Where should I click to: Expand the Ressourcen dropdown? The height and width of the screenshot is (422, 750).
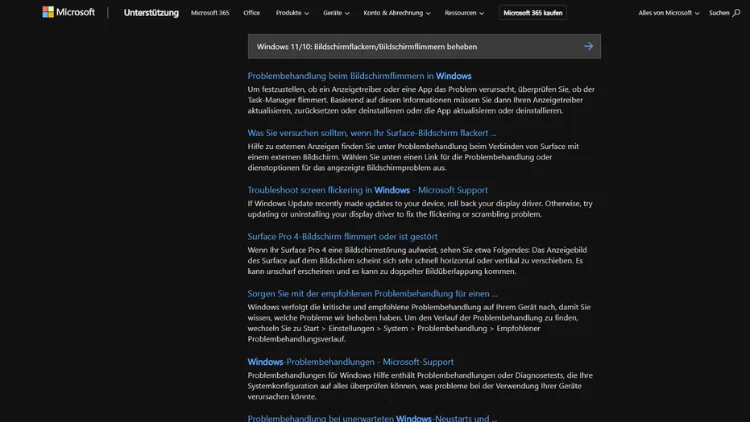[464, 13]
